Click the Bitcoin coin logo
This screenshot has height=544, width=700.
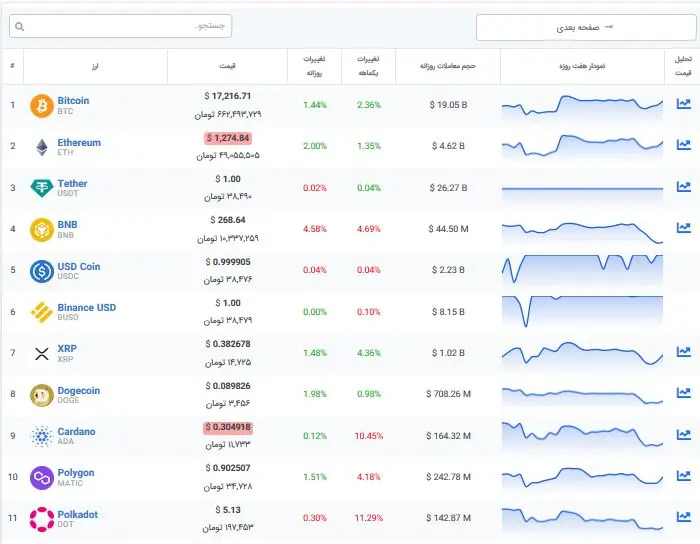point(42,105)
